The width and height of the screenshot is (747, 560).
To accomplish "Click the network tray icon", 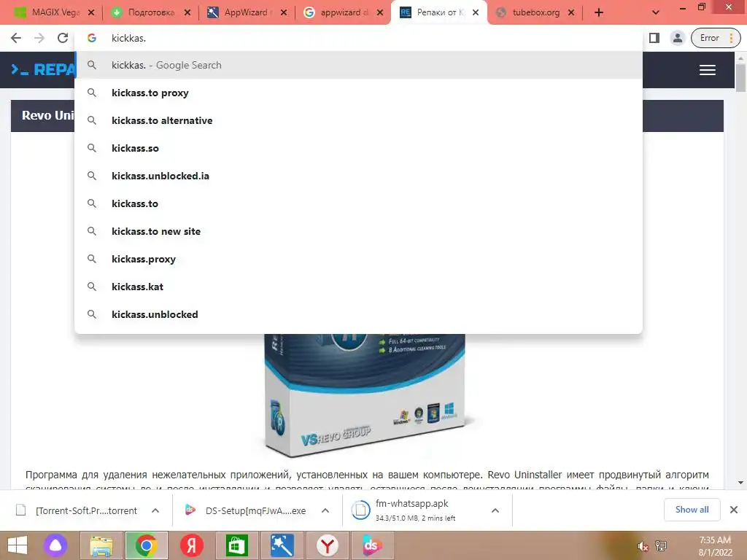I will click(x=661, y=546).
